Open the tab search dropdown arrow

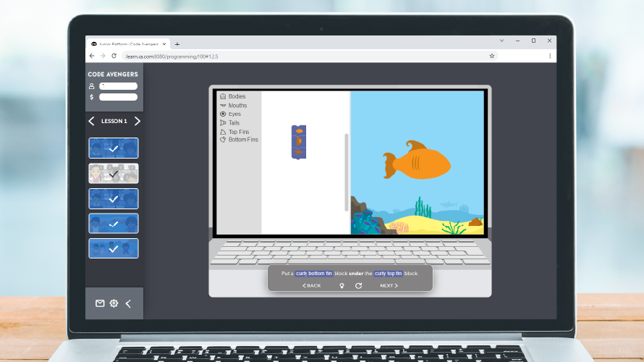pyautogui.click(x=502, y=41)
